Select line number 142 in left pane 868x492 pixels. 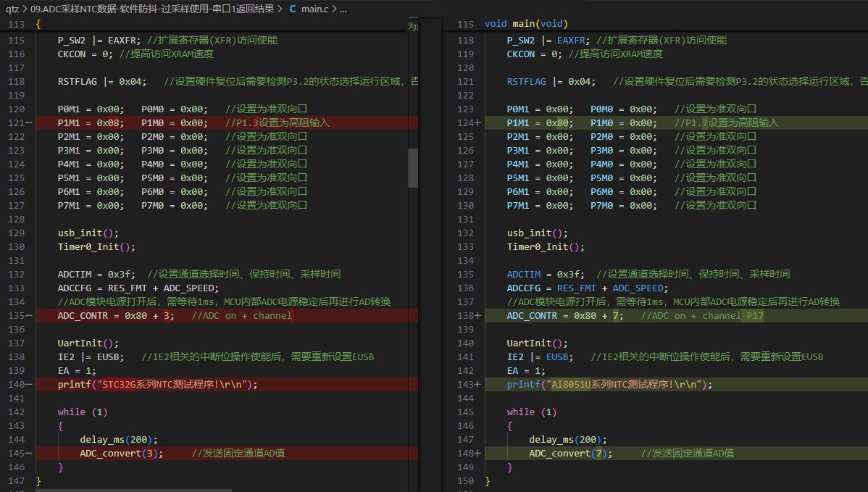tap(16, 412)
